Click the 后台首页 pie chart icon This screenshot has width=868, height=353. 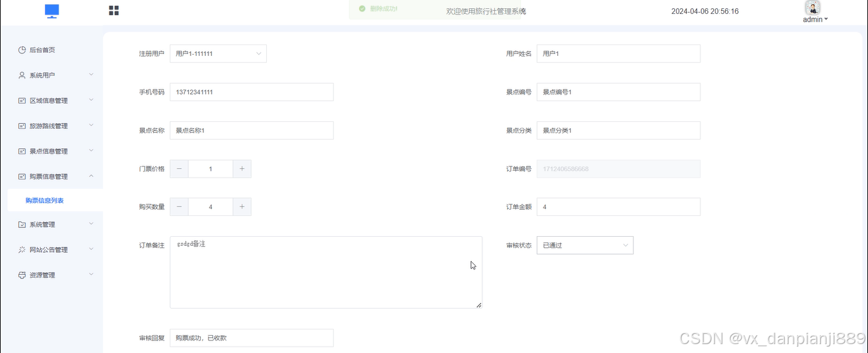pyautogui.click(x=22, y=50)
